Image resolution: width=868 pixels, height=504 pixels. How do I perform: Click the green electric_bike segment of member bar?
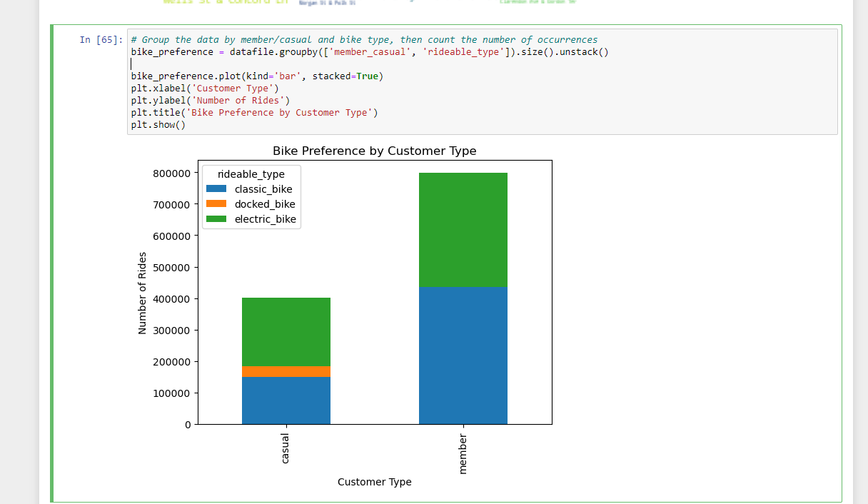(x=463, y=228)
